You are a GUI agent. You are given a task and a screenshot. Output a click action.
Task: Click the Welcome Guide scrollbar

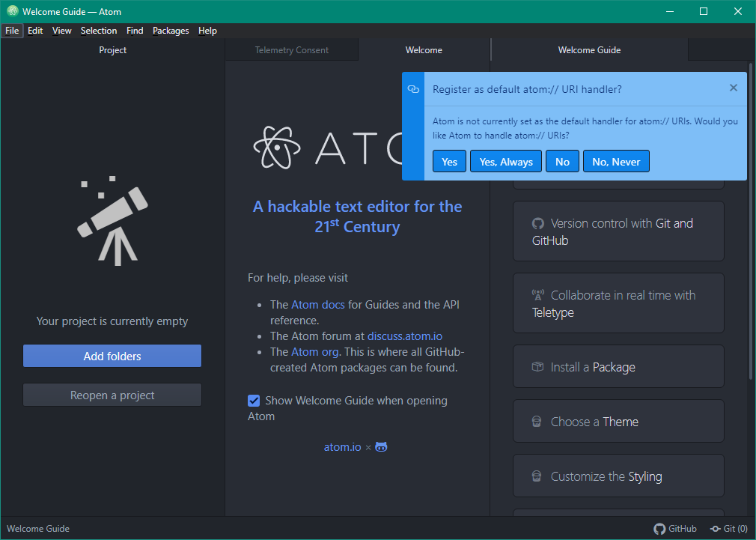[750, 221]
